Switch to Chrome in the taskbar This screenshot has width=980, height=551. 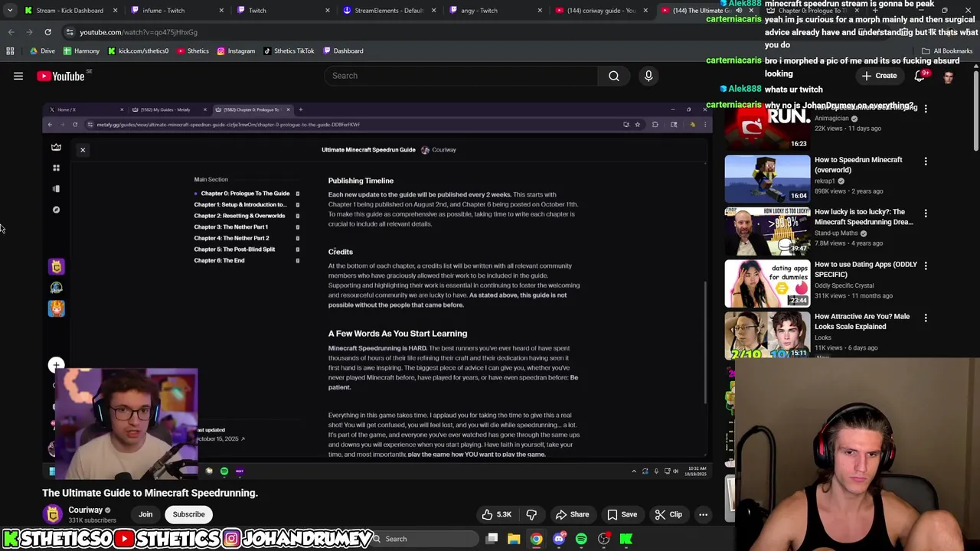(537, 539)
